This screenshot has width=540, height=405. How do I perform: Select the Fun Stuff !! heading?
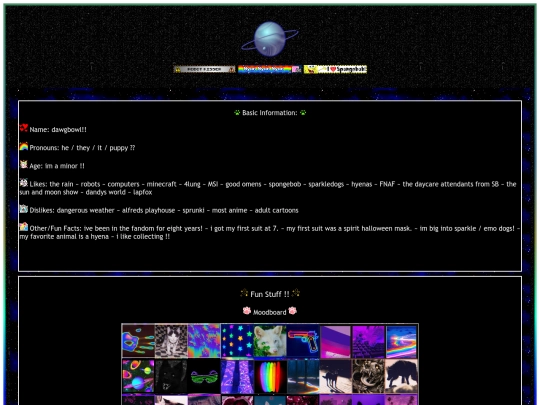pyautogui.click(x=270, y=294)
